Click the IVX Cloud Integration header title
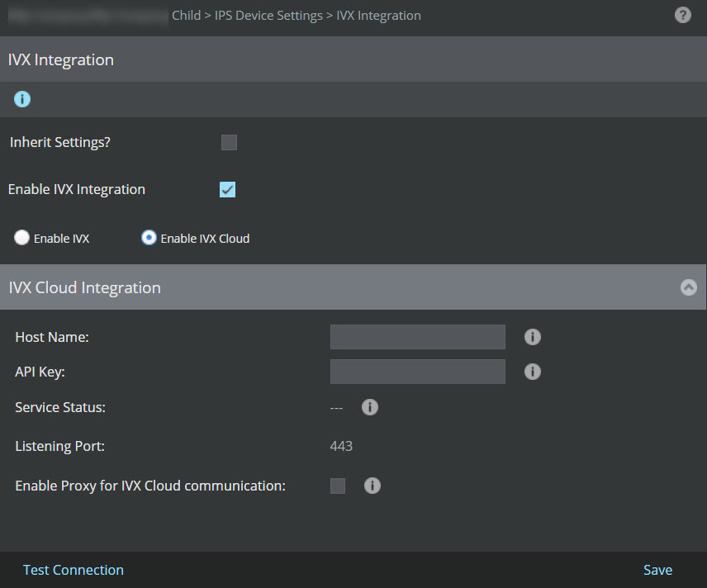Viewport: 707px width, 588px height. click(85, 287)
